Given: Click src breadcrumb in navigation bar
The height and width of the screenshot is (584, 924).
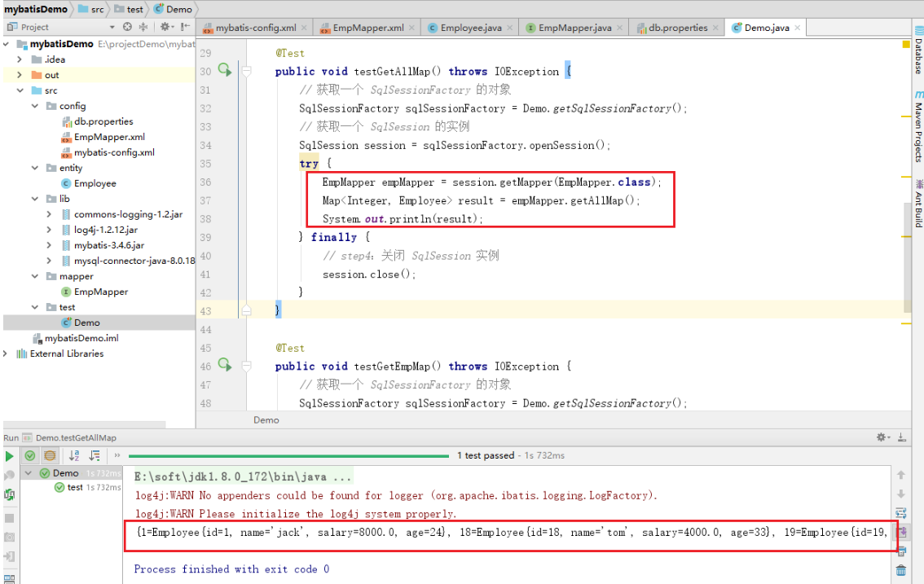Looking at the screenshot, I should 91,9.
